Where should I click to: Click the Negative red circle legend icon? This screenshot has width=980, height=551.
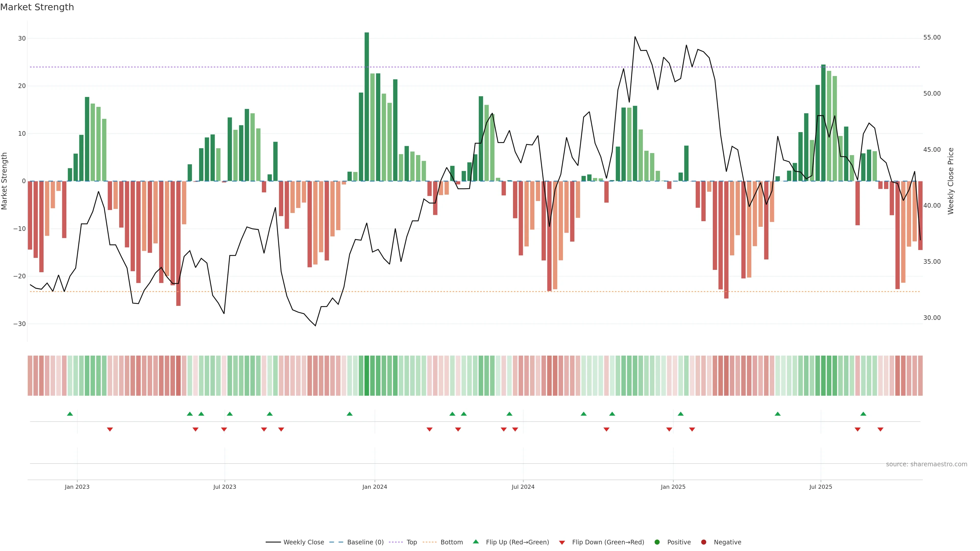click(703, 542)
